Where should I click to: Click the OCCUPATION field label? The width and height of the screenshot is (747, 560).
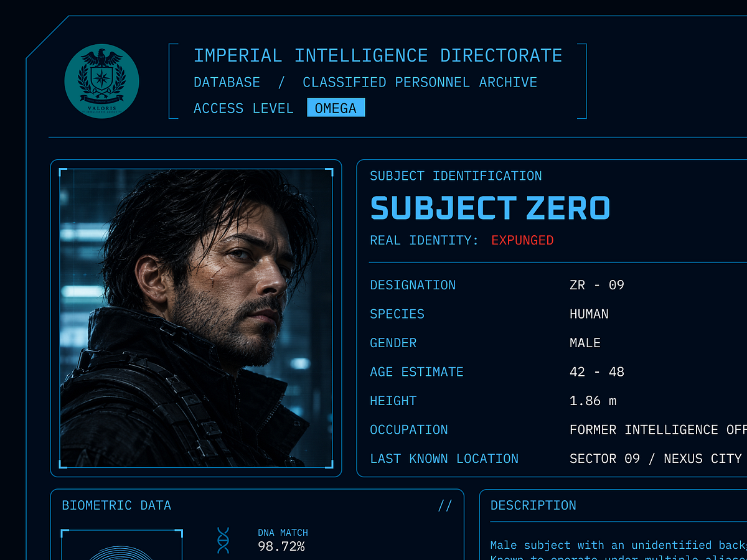(x=409, y=430)
